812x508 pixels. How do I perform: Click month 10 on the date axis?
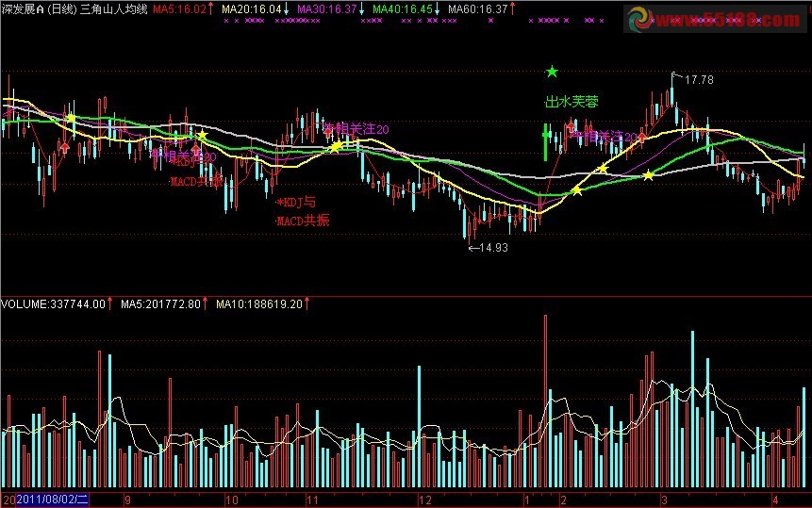231,500
